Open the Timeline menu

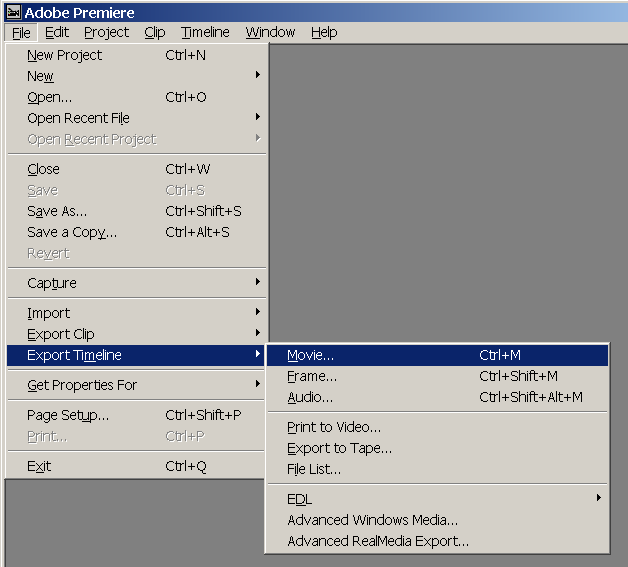[205, 32]
